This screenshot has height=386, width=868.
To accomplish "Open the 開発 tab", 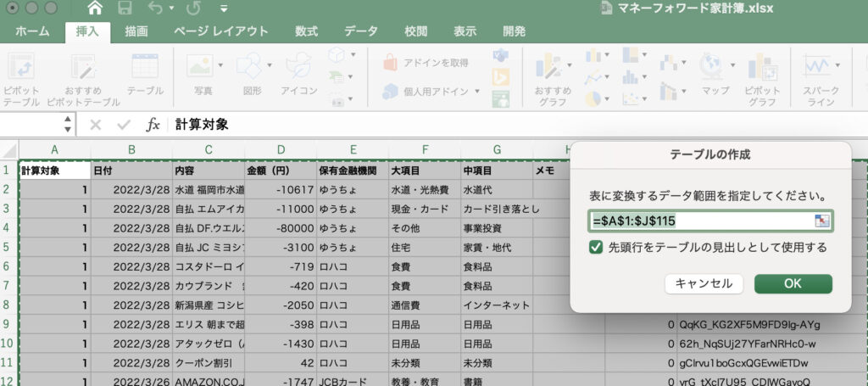I will 515,31.
